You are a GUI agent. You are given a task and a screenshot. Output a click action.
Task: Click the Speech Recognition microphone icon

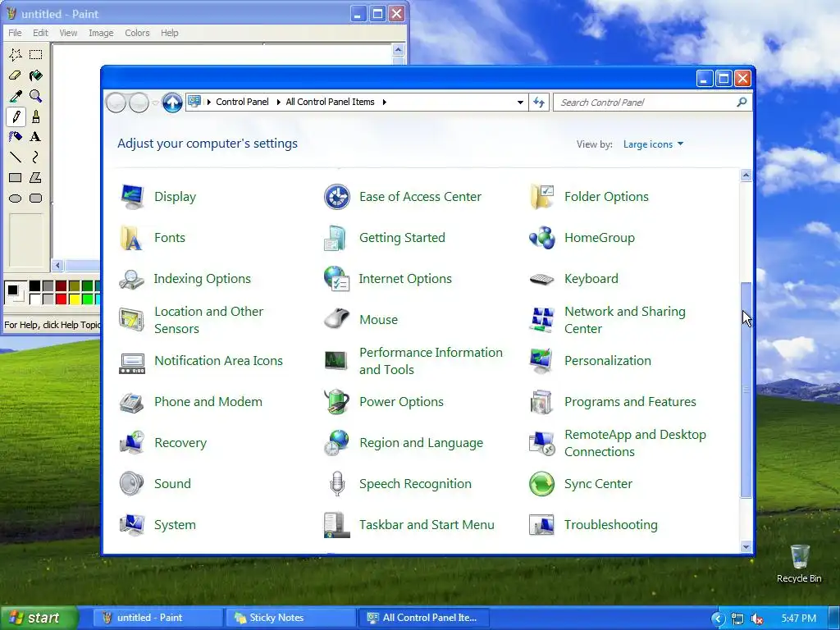(337, 484)
